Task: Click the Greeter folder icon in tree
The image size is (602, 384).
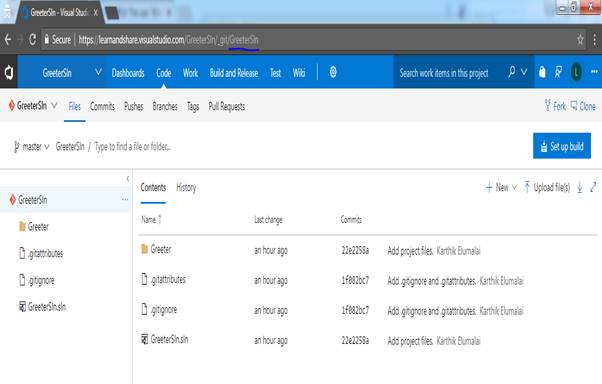Action: [22, 226]
